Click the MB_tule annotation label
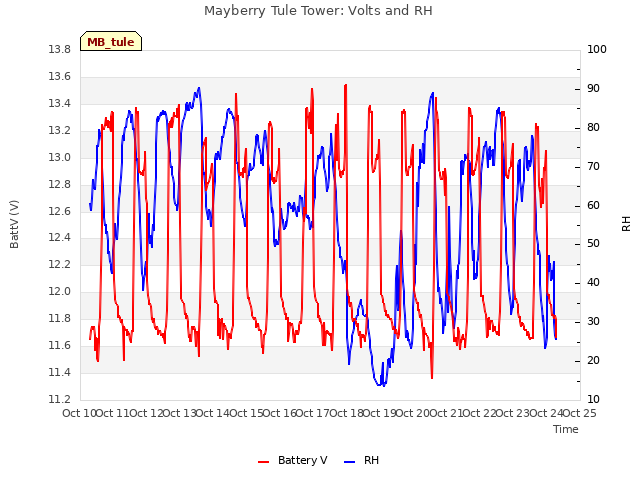 point(111,41)
